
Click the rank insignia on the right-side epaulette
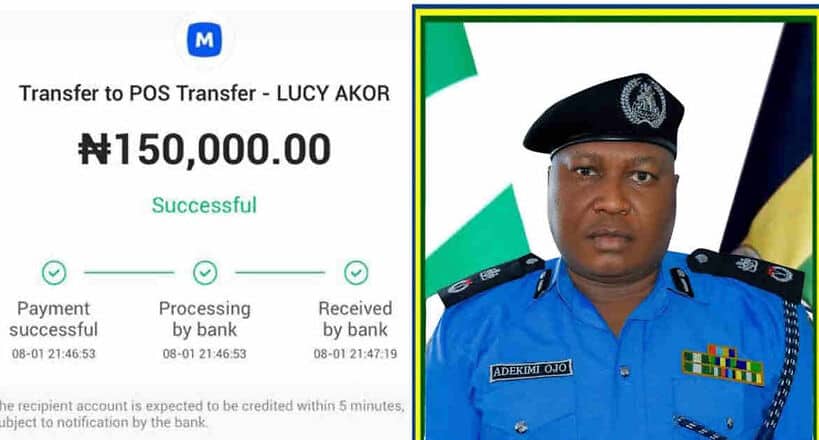pos(765,270)
